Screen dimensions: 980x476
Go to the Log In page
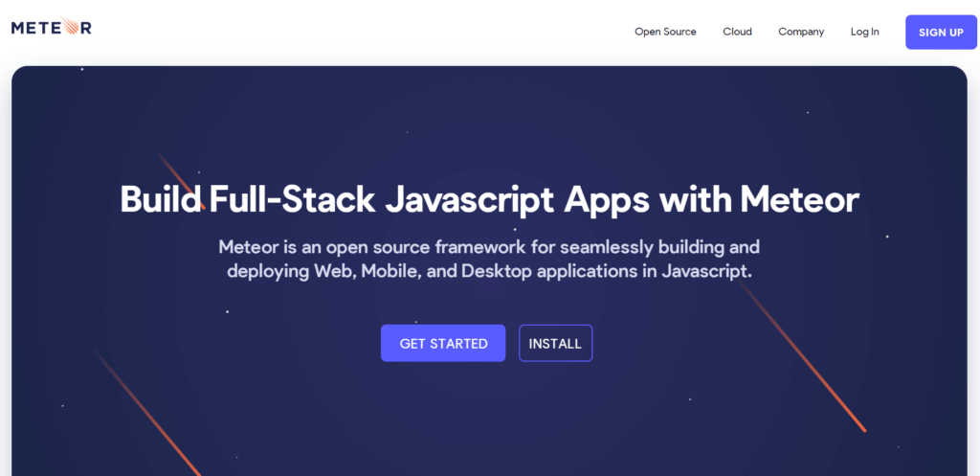tap(864, 32)
